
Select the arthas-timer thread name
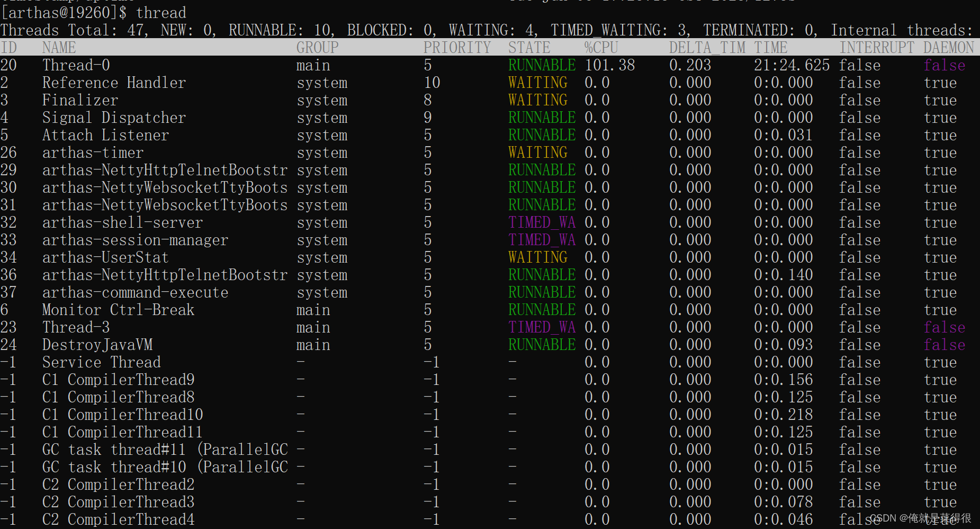(x=93, y=153)
